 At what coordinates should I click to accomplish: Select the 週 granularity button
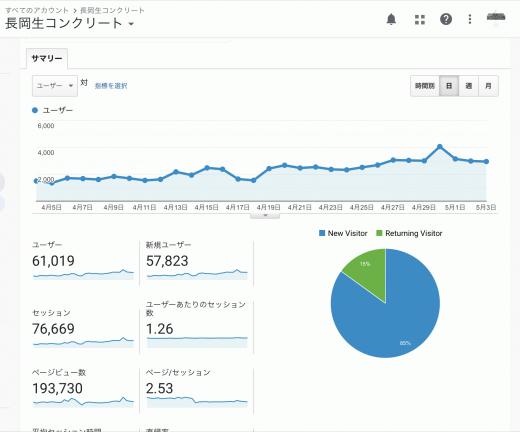pyautogui.click(x=469, y=86)
